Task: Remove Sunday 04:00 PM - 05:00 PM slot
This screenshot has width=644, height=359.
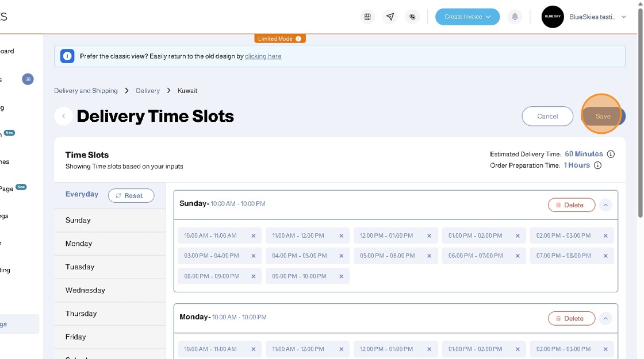Action: pos(342,256)
